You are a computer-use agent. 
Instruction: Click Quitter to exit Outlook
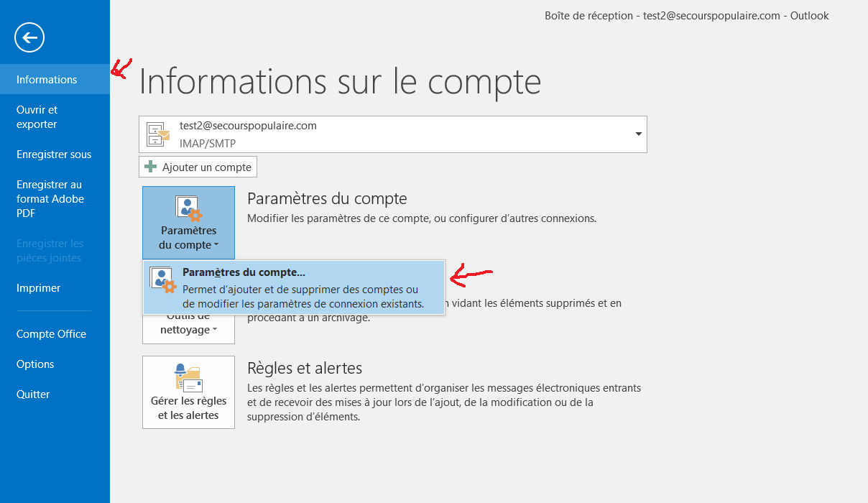33,394
